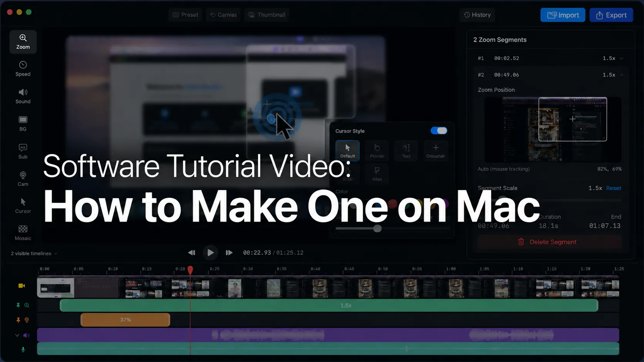The width and height of the screenshot is (644, 362).
Task: Click the Preset tab in top bar
Action: [185, 15]
